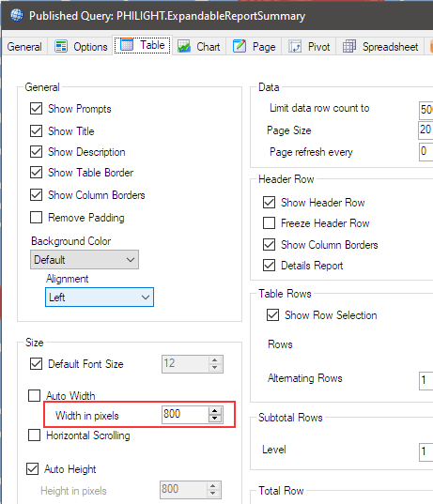Click the globe icon in title bar

click(x=16, y=15)
